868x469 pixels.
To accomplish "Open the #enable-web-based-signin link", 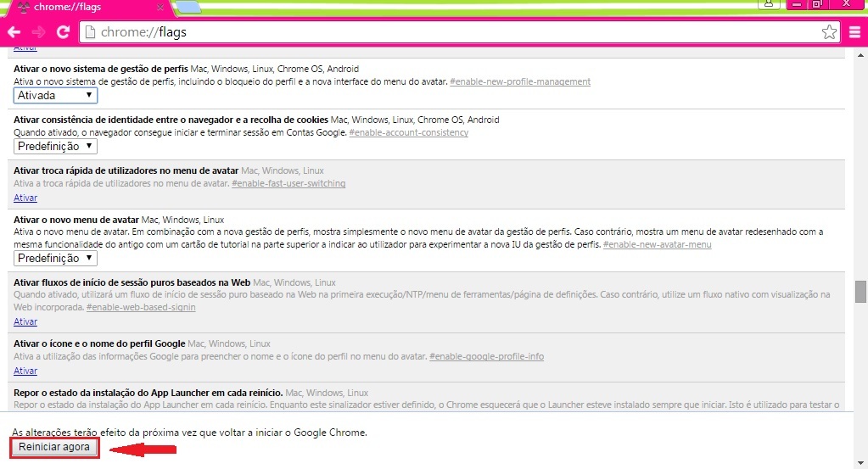I will (x=141, y=307).
